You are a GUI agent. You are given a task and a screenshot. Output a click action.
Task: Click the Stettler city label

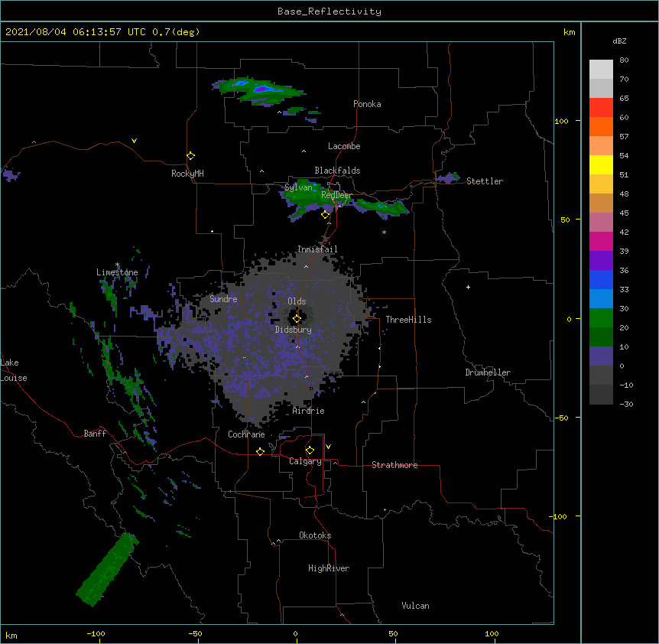(485, 181)
